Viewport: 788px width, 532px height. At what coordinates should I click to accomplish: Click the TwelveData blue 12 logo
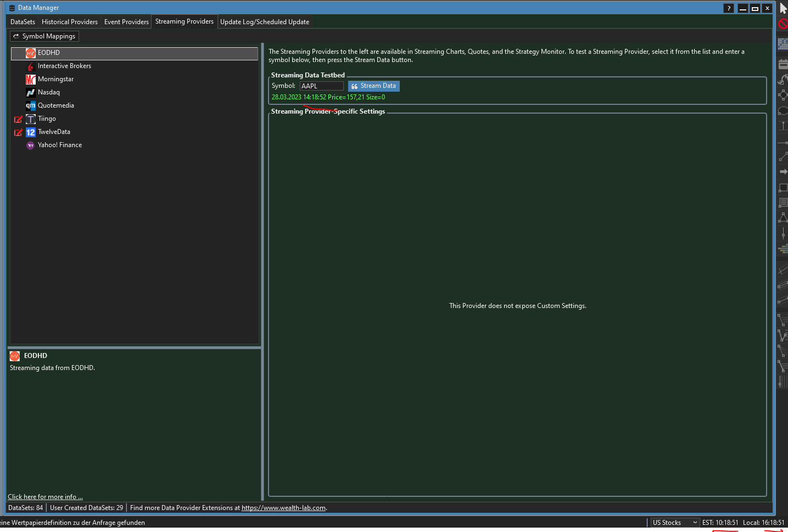(31, 132)
